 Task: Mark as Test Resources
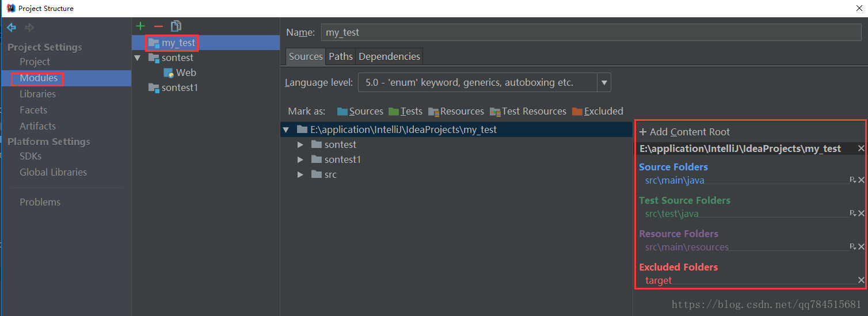528,111
